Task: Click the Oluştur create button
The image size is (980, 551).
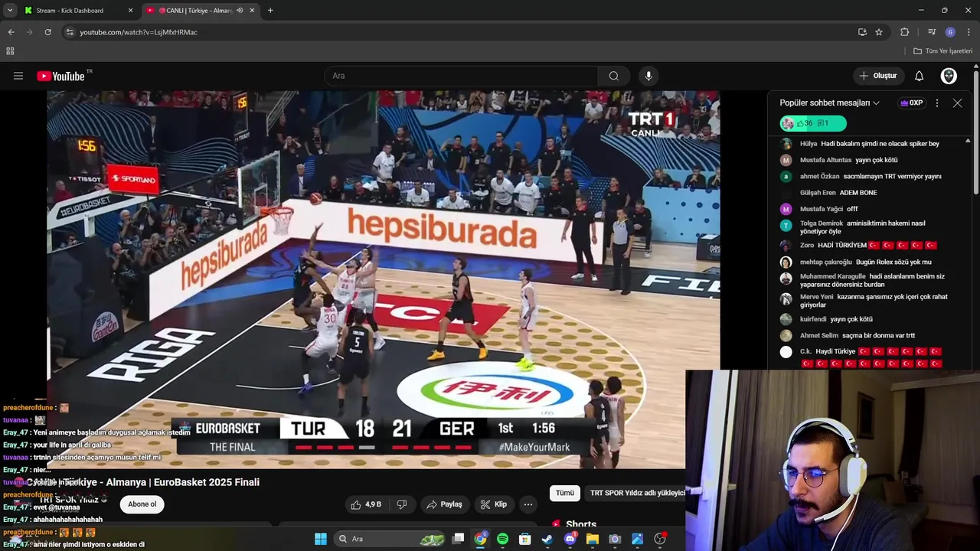Action: [877, 76]
